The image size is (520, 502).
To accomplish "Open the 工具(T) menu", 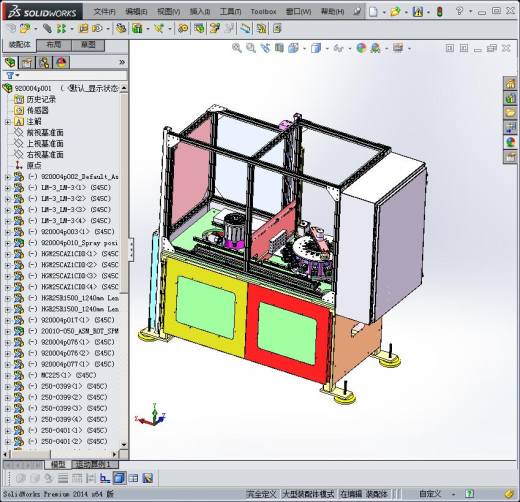I will (230, 12).
